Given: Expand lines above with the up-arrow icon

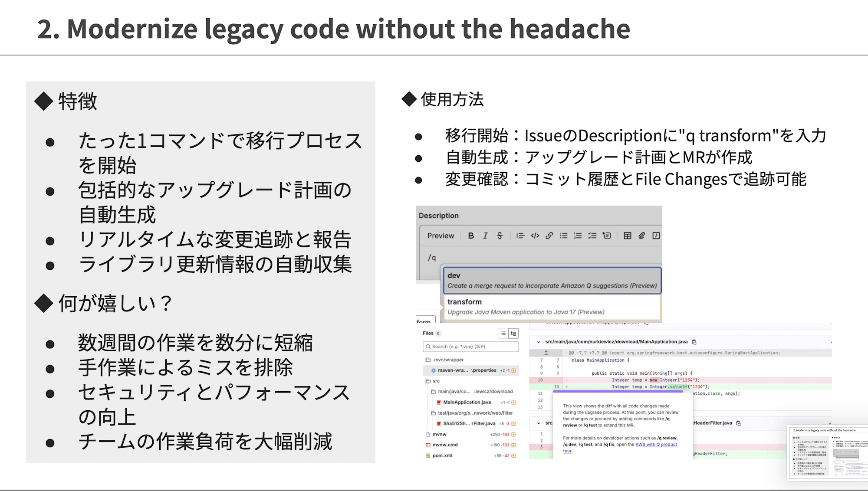Looking at the screenshot, I should pyautogui.click(x=546, y=353).
